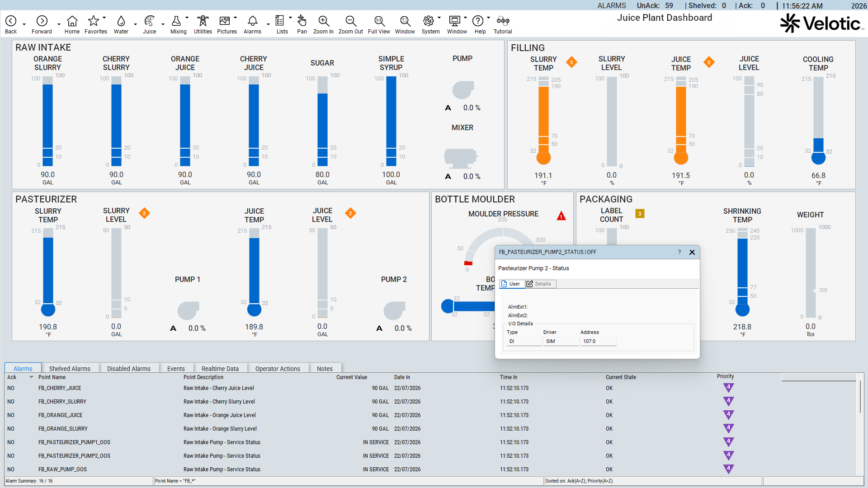Viewport: 868px width, 488px height.
Task: Click the Mixing flask icon
Action: (x=176, y=21)
